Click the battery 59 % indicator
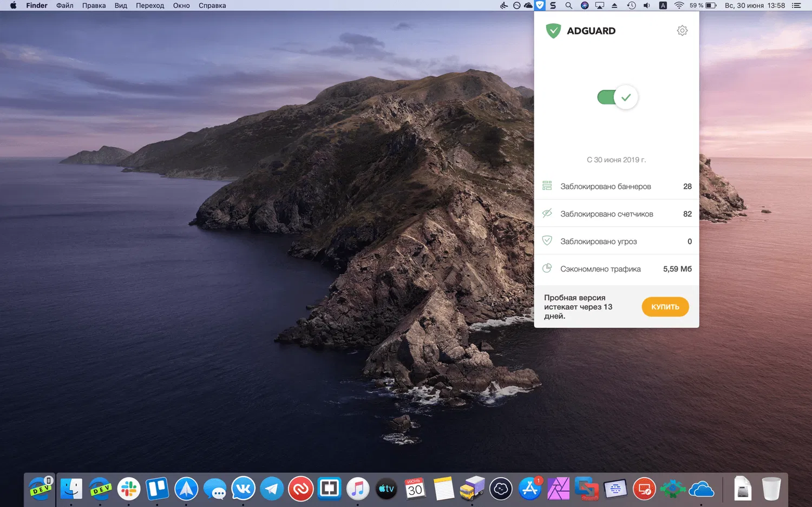 [703, 5]
